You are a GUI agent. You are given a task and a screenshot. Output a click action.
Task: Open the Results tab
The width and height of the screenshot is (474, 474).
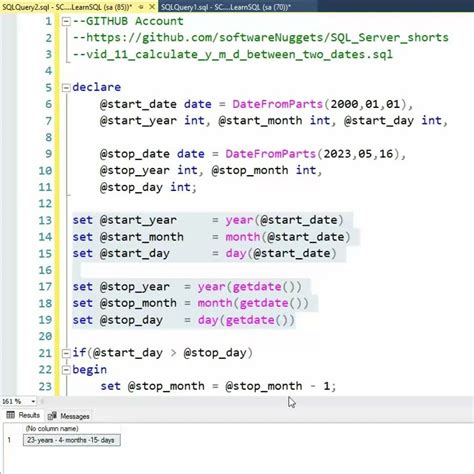[x=23, y=415]
